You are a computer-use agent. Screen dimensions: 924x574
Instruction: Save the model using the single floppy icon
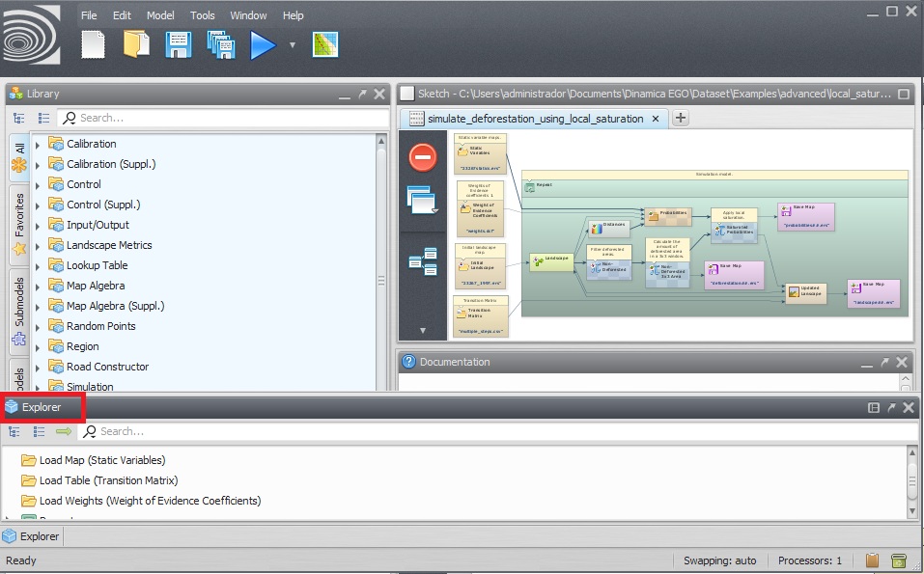click(x=179, y=44)
